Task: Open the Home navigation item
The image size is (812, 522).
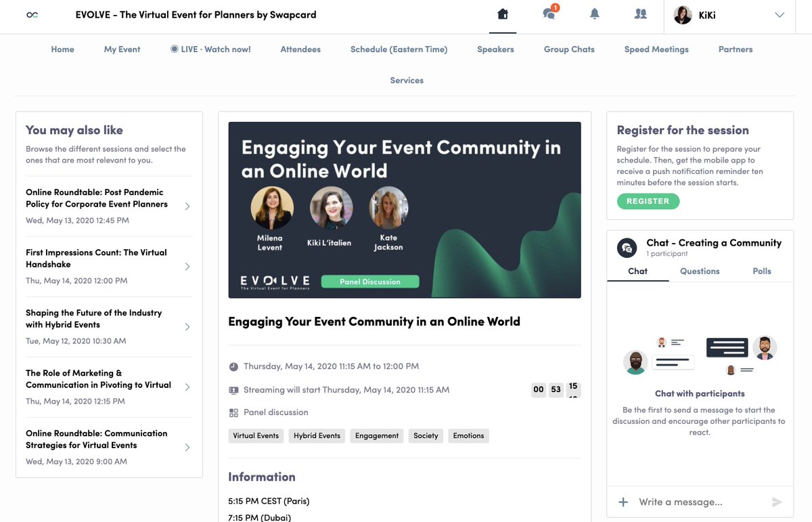Action: coord(62,49)
